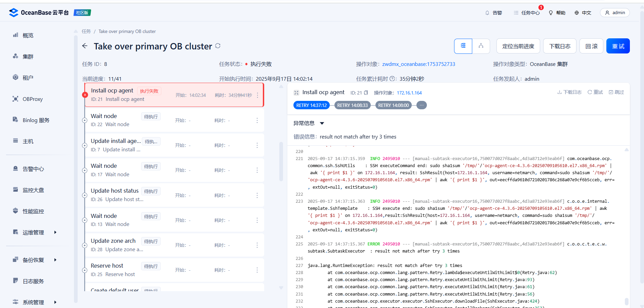Screen dimensions: 644x308
Task: Select the Update host status subtask
Action: coord(174,195)
